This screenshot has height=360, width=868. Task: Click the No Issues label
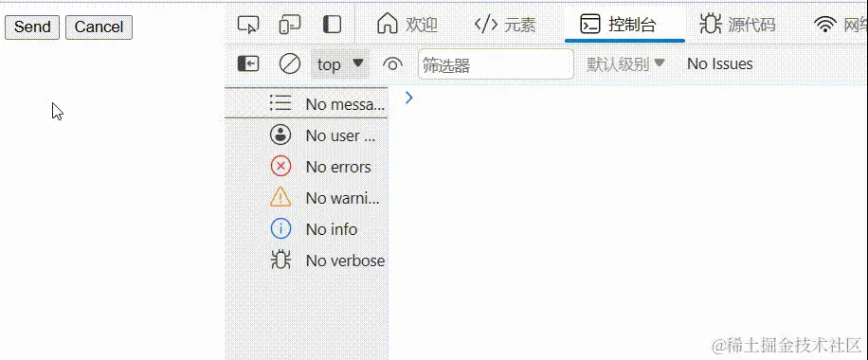719,64
